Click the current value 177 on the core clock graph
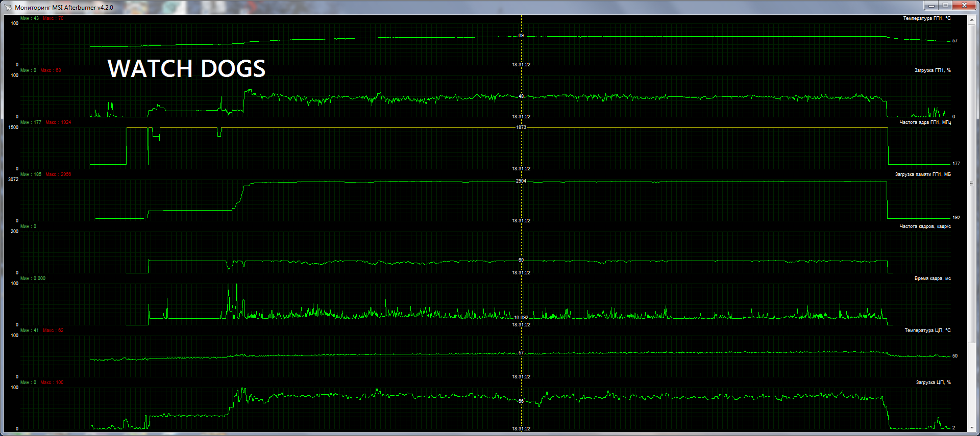 click(x=956, y=164)
